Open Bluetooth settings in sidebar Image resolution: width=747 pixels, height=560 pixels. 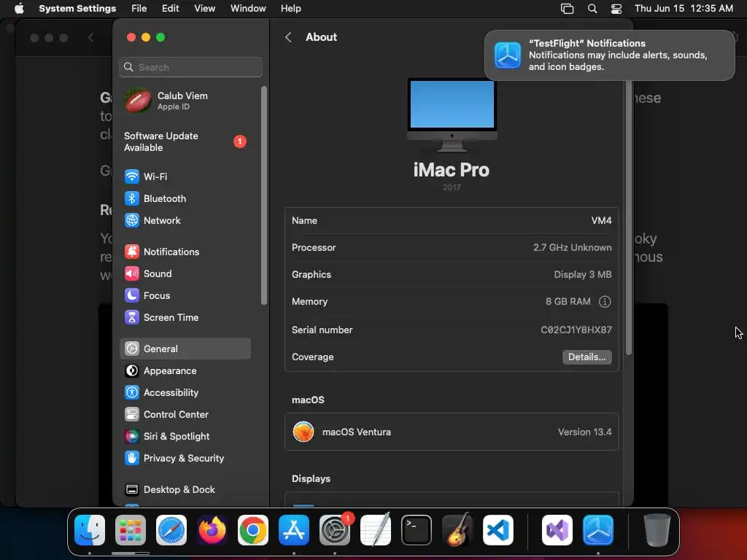click(x=185, y=198)
